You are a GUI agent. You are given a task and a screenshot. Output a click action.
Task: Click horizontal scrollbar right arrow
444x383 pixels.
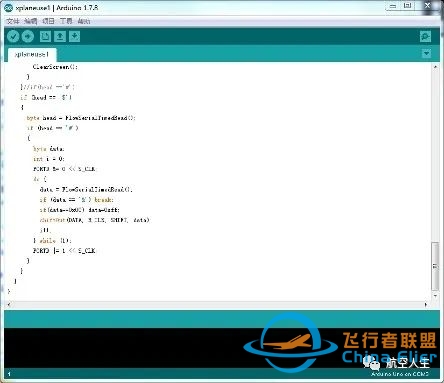coord(426,304)
